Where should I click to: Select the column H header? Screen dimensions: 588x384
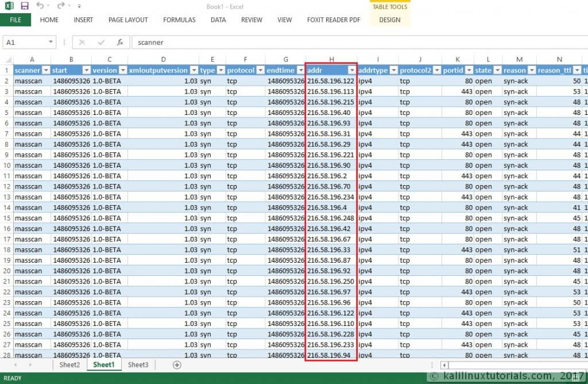[x=331, y=60]
